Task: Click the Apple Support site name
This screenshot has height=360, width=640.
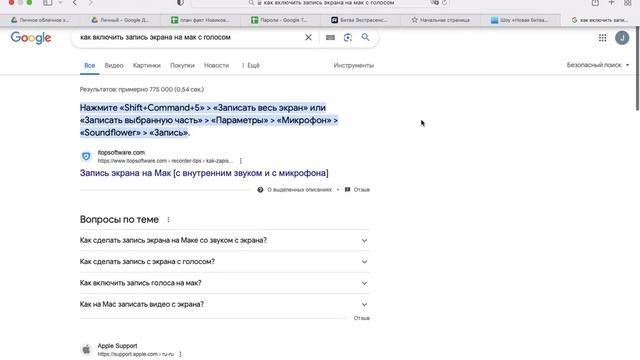Action: tap(117, 346)
